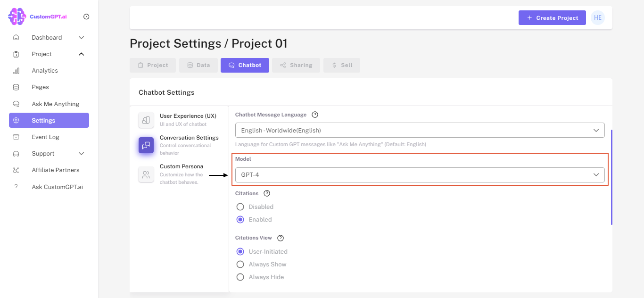The image size is (644, 298).
Task: Enable Citations with the Enabled radio button
Action: (x=240, y=219)
